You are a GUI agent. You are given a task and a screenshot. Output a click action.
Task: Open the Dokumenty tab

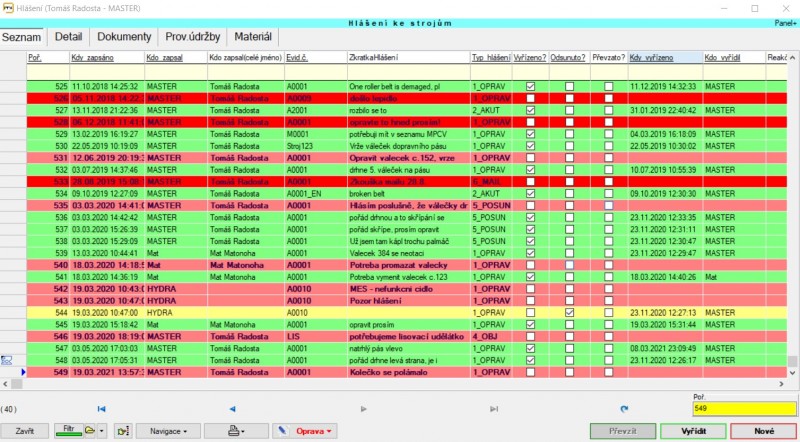point(124,37)
